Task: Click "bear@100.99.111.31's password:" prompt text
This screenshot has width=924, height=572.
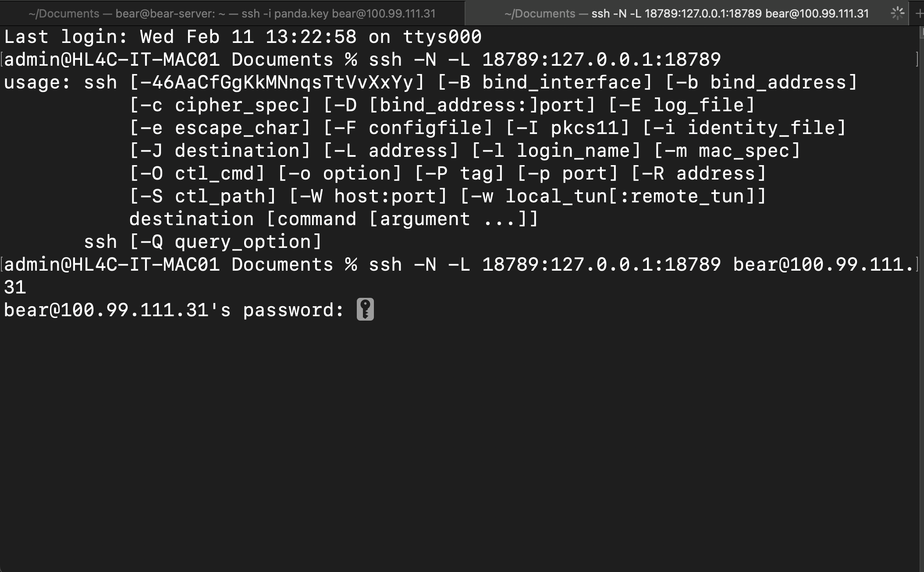Action: (174, 310)
